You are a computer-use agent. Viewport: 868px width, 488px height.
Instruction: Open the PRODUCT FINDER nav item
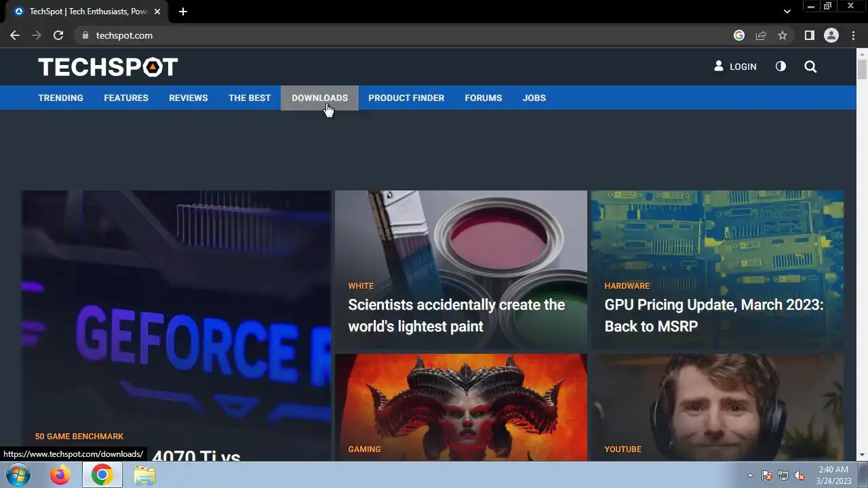pyautogui.click(x=406, y=98)
